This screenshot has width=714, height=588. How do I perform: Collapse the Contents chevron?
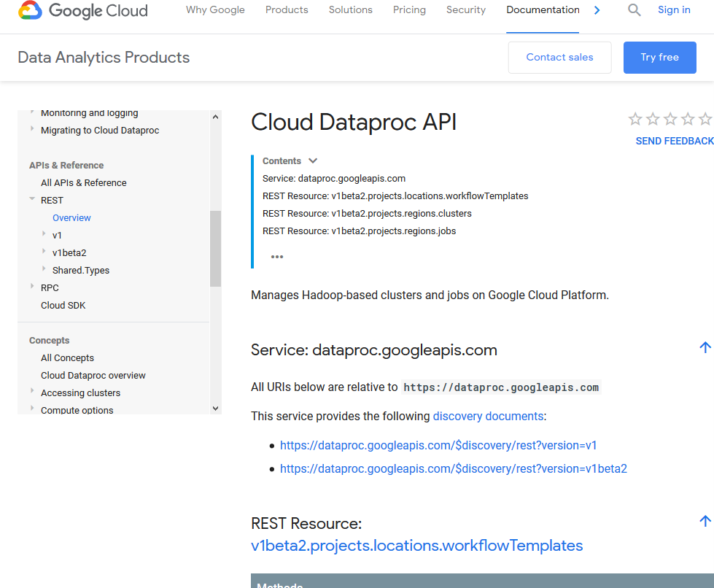tap(313, 160)
